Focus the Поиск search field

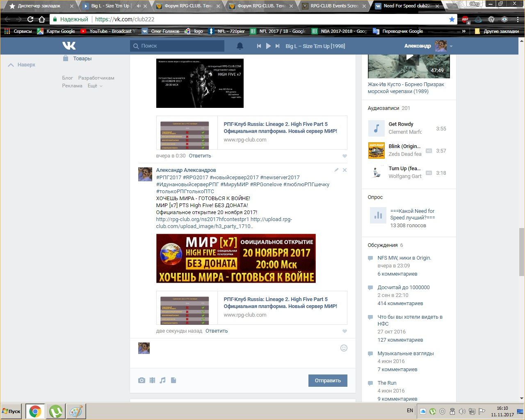177,46
